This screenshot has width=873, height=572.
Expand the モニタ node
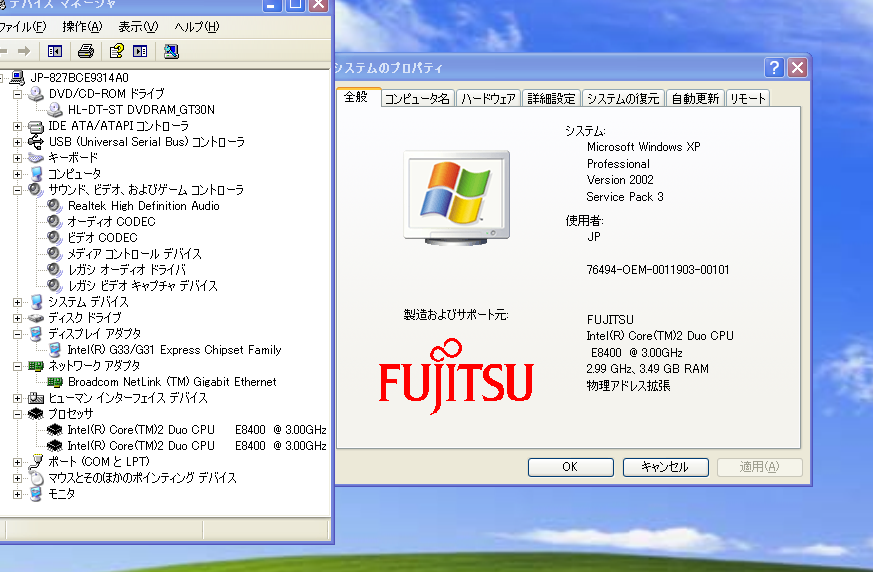[x=17, y=494]
